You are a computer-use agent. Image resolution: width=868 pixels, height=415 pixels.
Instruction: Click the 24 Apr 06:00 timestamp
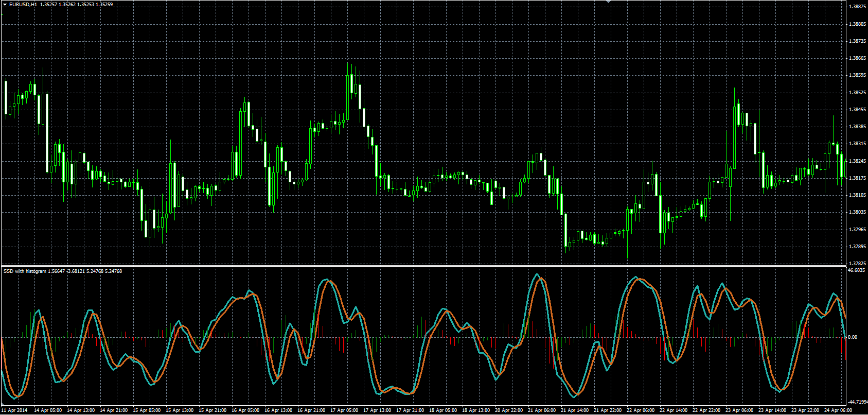pos(838,410)
